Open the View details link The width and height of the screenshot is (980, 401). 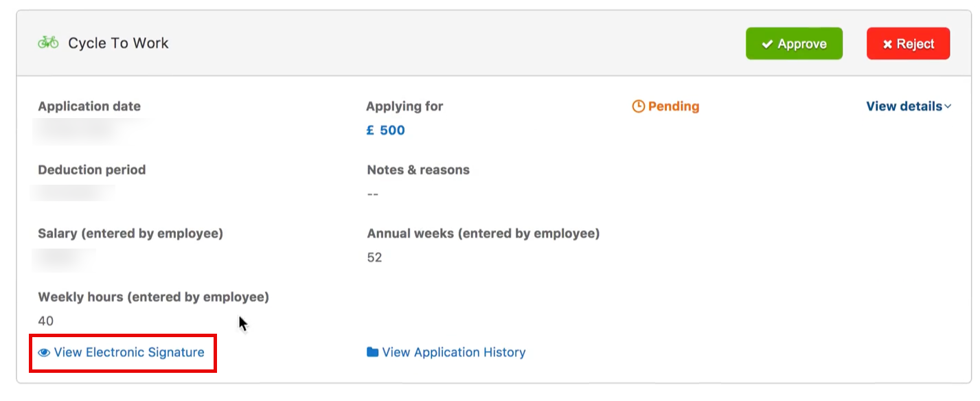point(904,106)
